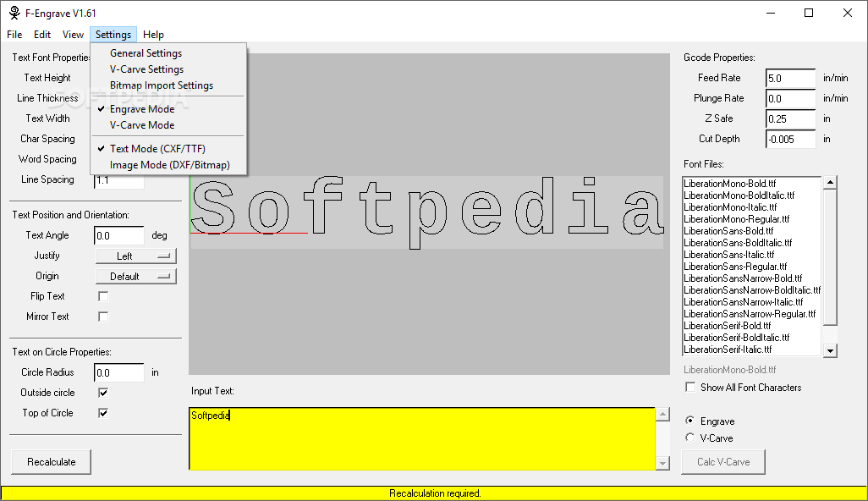Select LiberationSansNarrow-Regular.ttf font
The height and width of the screenshot is (501, 868).
[750, 314]
